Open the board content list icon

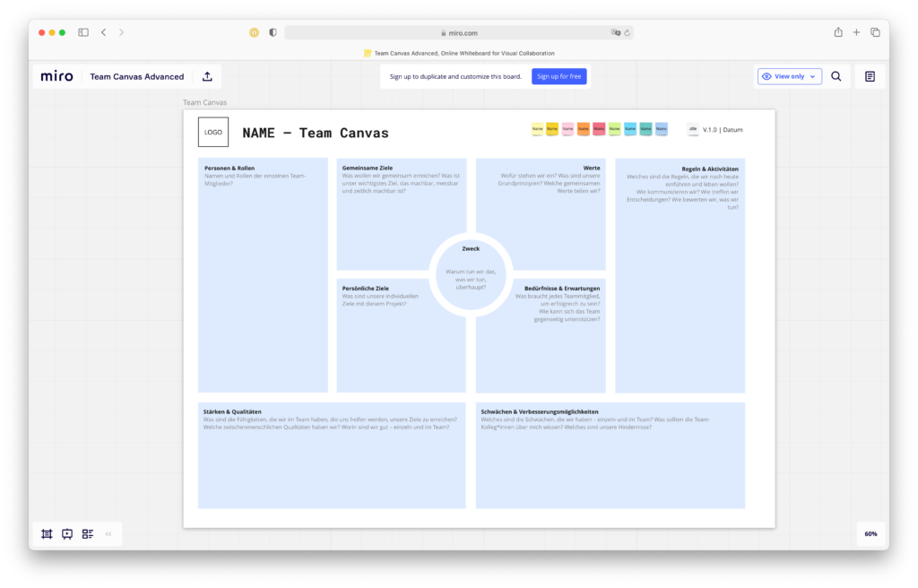(88, 533)
